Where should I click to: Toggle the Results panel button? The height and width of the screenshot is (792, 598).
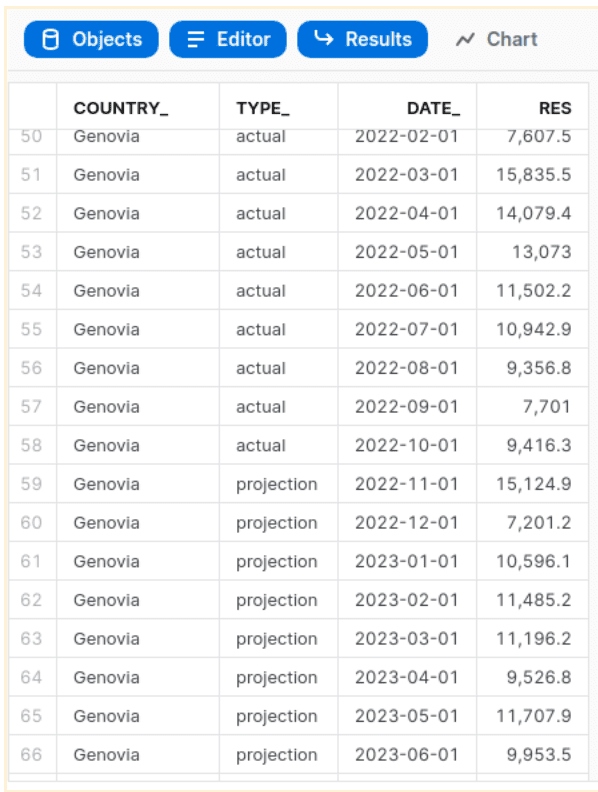[363, 39]
